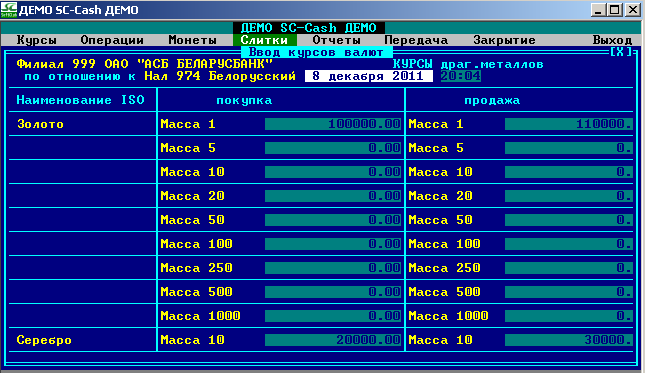This screenshot has width=645, height=373.
Task: Click the КУРСЫ драг.металлов heading
Action: 468,64
